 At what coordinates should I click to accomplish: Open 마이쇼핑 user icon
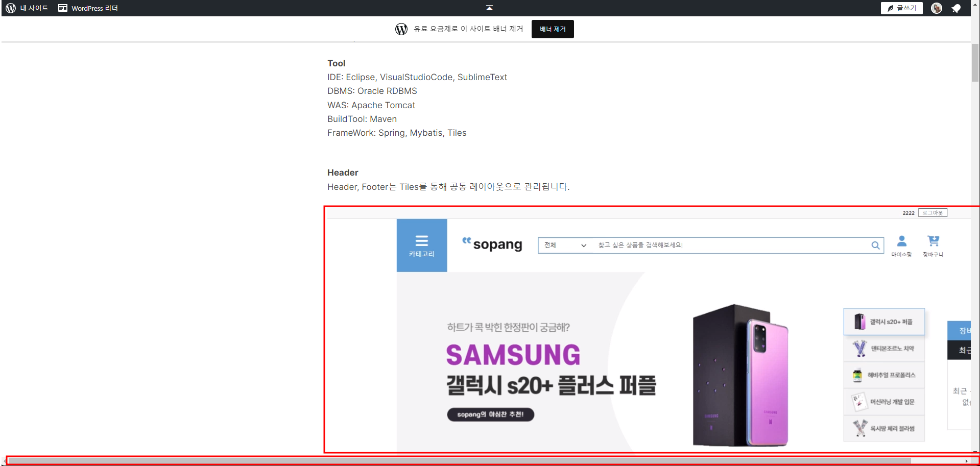coord(901,246)
